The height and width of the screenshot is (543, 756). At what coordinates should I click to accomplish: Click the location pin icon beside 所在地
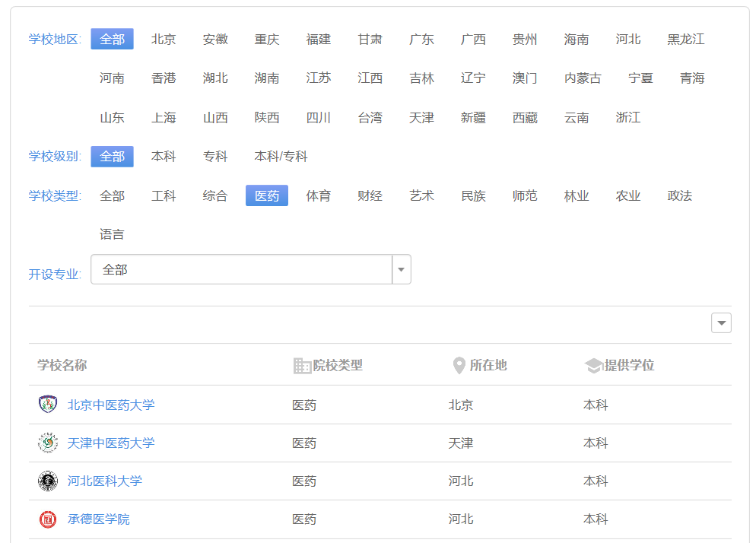459,366
